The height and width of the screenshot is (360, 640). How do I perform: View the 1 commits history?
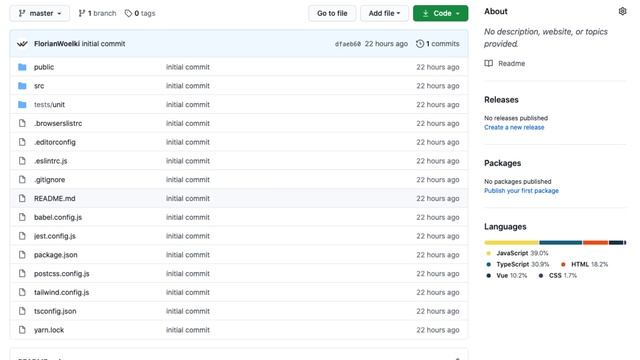(x=438, y=44)
